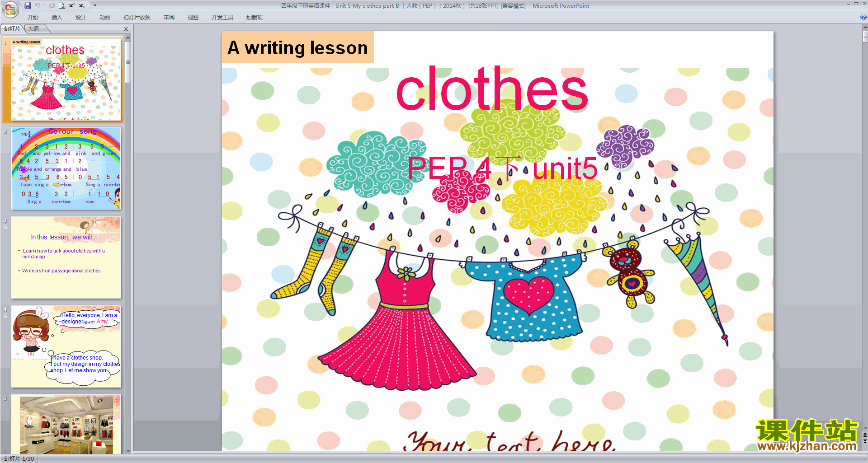
Task: Click the 'PEP 4下 unit5' subtitle text
Action: tap(503, 168)
